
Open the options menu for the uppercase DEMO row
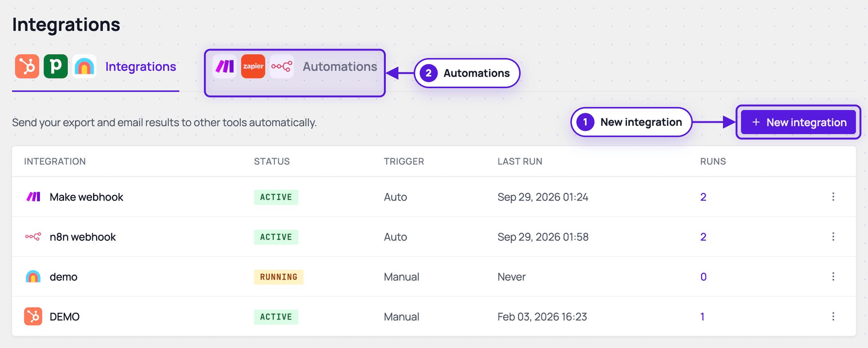[x=833, y=317]
